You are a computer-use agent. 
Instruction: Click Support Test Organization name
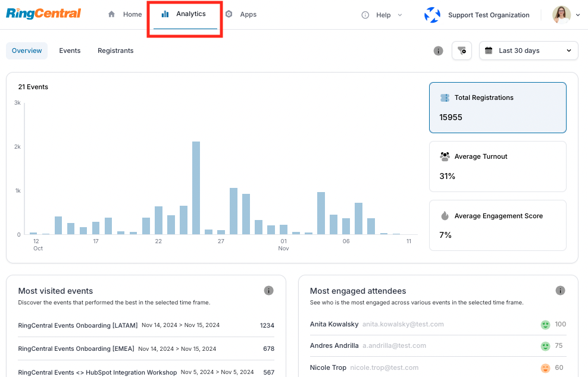(489, 15)
